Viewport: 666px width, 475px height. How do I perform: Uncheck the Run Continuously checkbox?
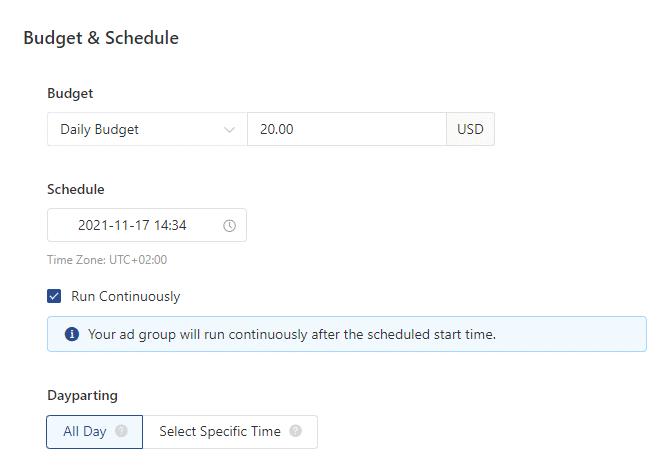pyautogui.click(x=54, y=296)
